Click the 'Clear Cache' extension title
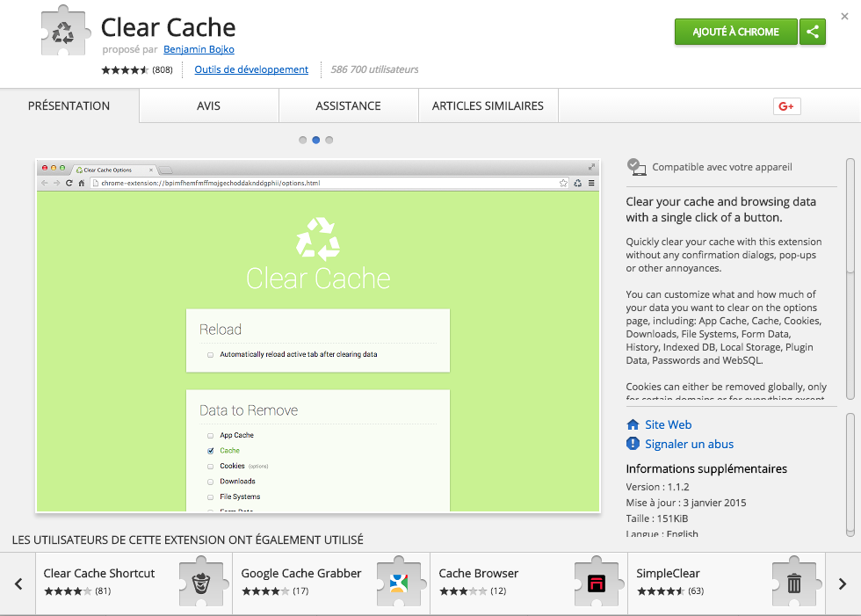The width and height of the screenshot is (861, 616). 168,27
